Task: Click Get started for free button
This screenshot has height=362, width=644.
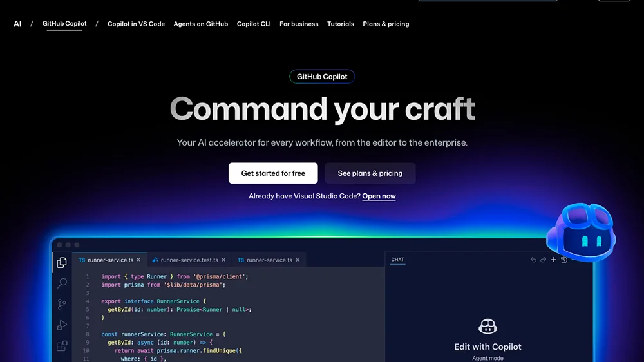Action: (x=273, y=173)
